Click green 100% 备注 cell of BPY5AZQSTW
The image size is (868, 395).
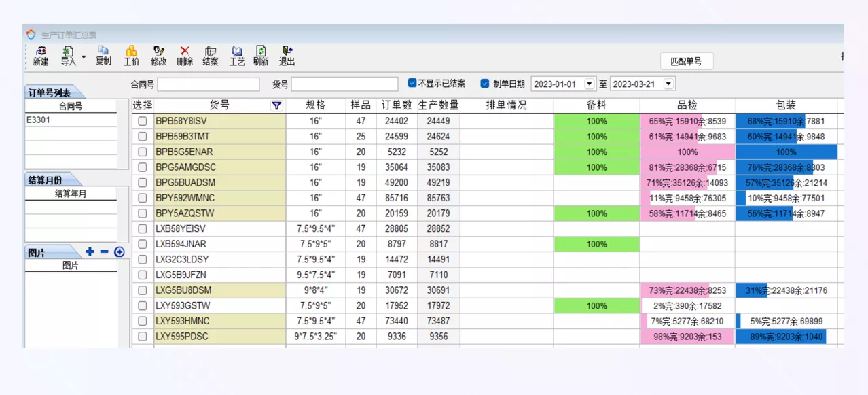(596, 213)
